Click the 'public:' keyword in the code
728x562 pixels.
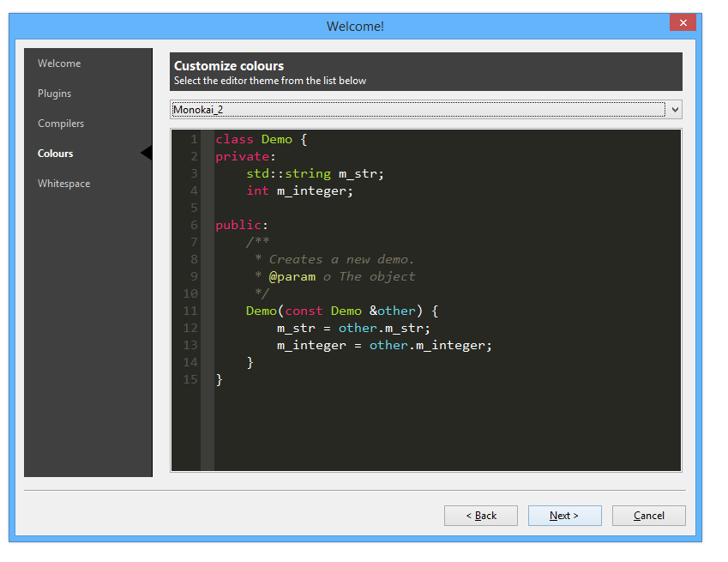pos(242,225)
